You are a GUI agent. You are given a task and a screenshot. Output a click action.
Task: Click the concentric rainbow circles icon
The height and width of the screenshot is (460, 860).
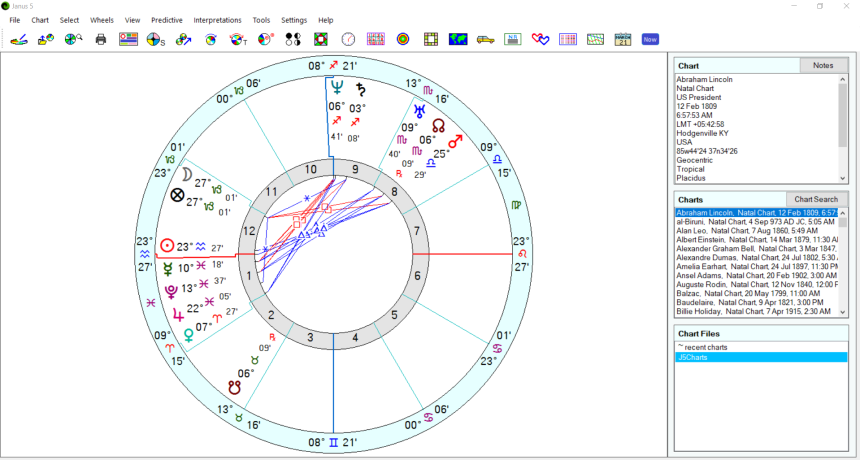(403, 40)
